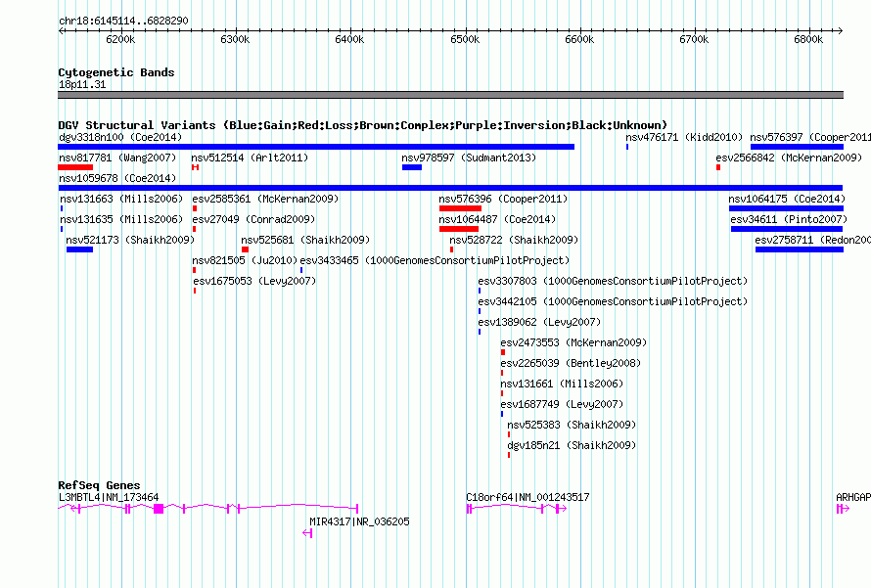Open variant dgv3318n100 (Coe2014) label

pyautogui.click(x=120, y=137)
